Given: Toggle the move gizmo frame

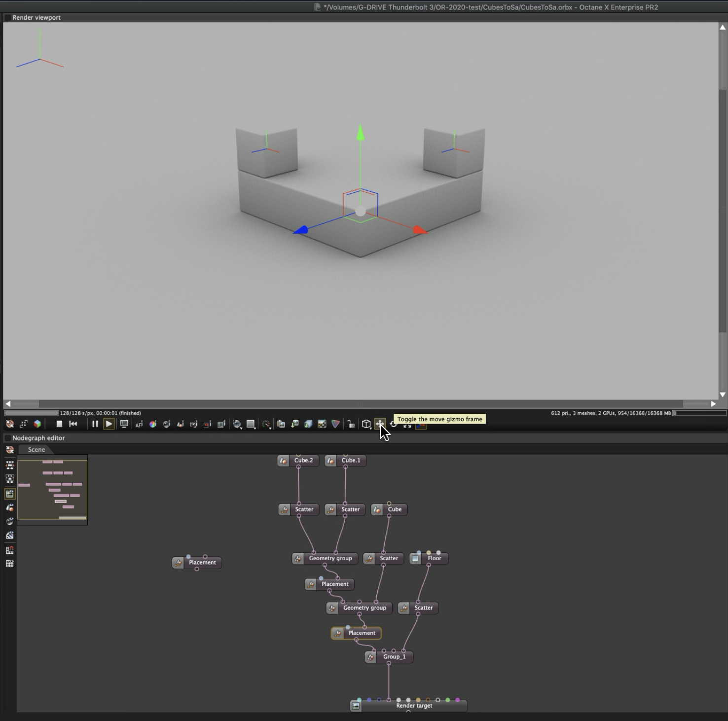Looking at the screenshot, I should (380, 424).
